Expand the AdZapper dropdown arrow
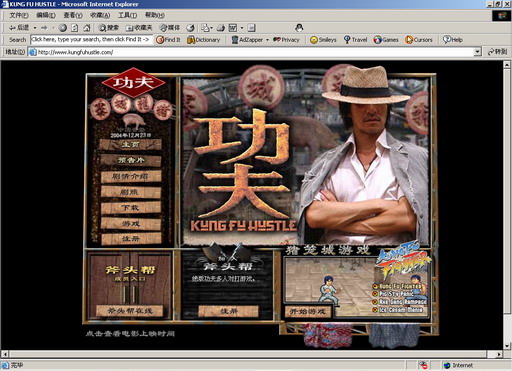This screenshot has height=371, width=512. coord(267,40)
